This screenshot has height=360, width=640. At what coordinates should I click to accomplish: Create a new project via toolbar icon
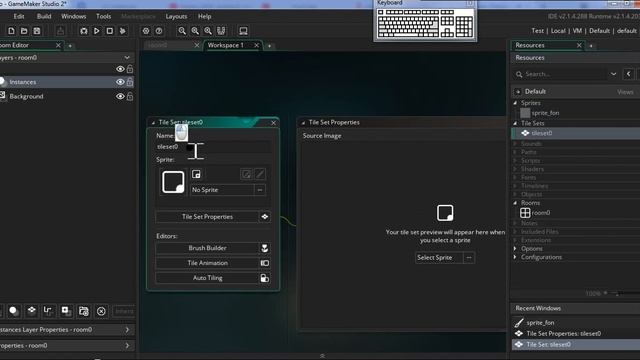(11, 31)
